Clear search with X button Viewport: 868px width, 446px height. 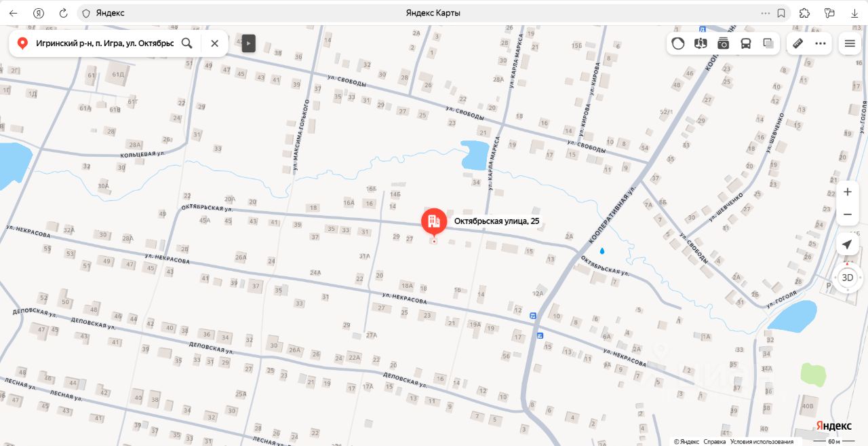click(214, 43)
